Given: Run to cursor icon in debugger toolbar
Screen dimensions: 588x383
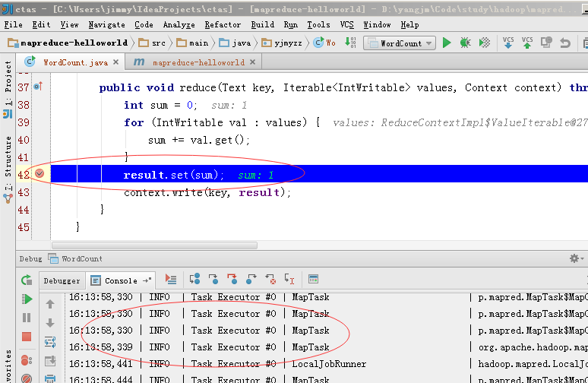Looking at the screenshot, I should click(289, 279).
